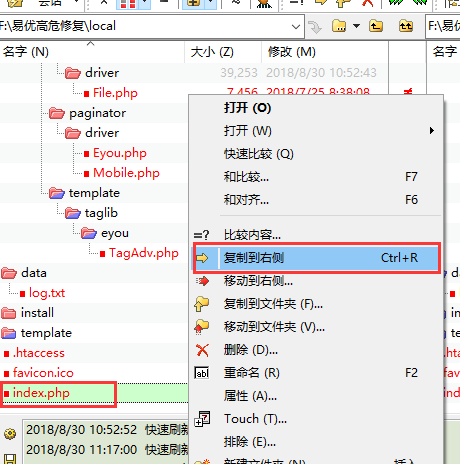Select the eyou folder

coord(105,233)
